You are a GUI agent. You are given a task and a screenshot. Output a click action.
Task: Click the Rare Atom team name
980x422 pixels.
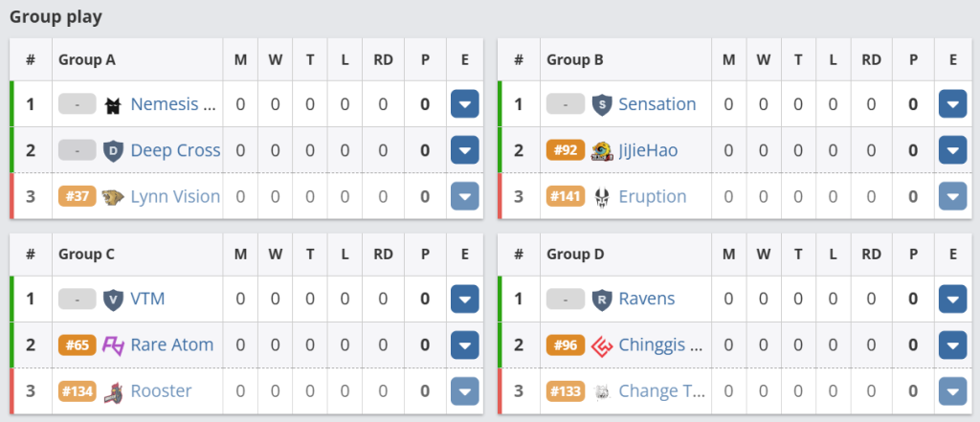pyautogui.click(x=172, y=344)
